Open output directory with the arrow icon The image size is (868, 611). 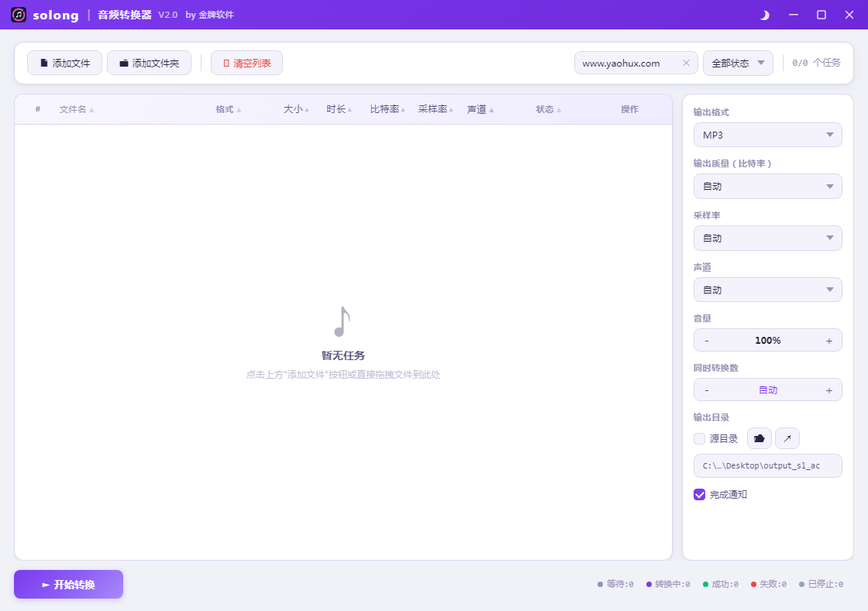787,438
